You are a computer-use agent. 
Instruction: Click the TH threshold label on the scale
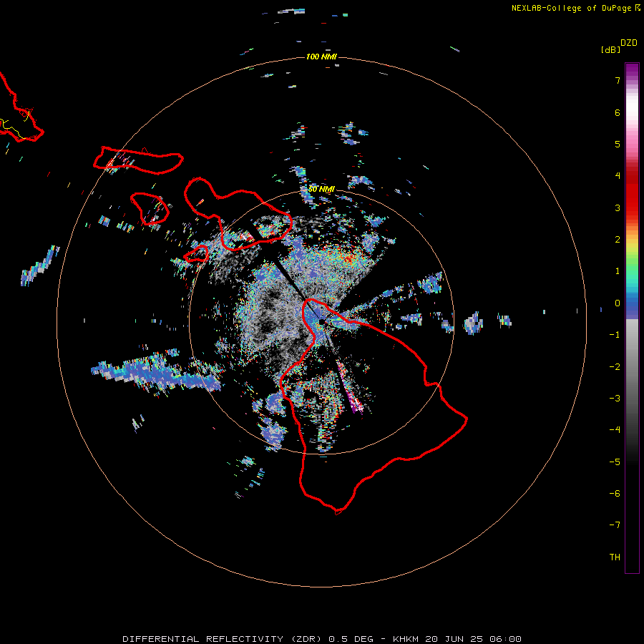tap(615, 557)
